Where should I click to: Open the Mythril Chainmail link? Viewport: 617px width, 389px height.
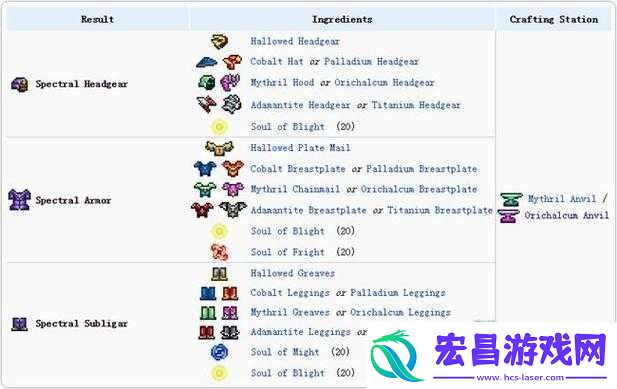295,189
